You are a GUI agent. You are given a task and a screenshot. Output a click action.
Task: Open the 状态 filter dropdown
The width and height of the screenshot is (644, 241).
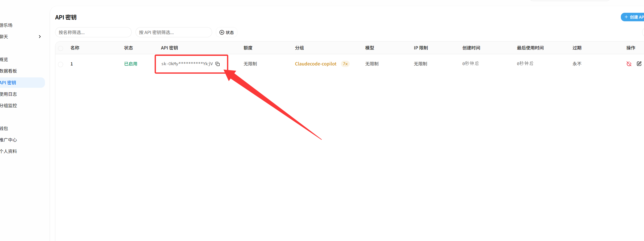[226, 32]
